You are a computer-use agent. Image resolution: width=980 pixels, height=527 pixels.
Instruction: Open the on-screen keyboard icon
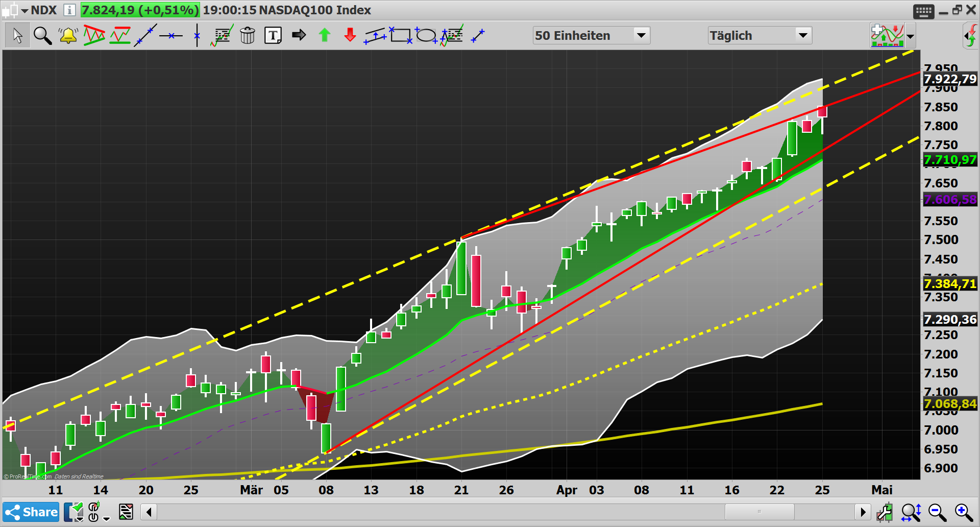point(923,11)
